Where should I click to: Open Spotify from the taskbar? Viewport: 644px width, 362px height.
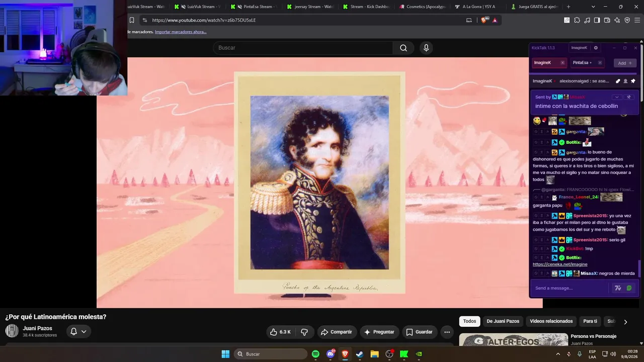[x=315, y=354]
